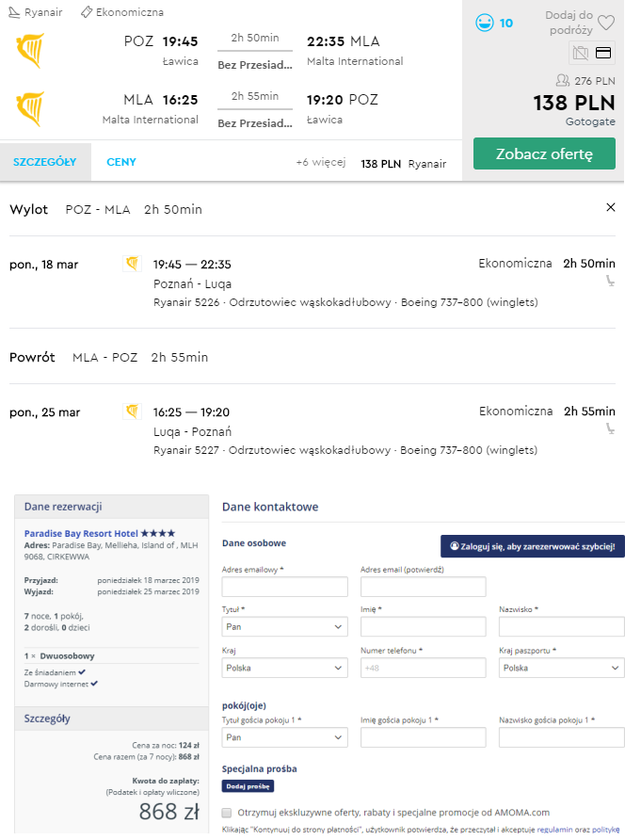Image resolution: width=625 pixels, height=840 pixels.
Task: Click Imię gościa pokoju 1 field
Action: [423, 737]
